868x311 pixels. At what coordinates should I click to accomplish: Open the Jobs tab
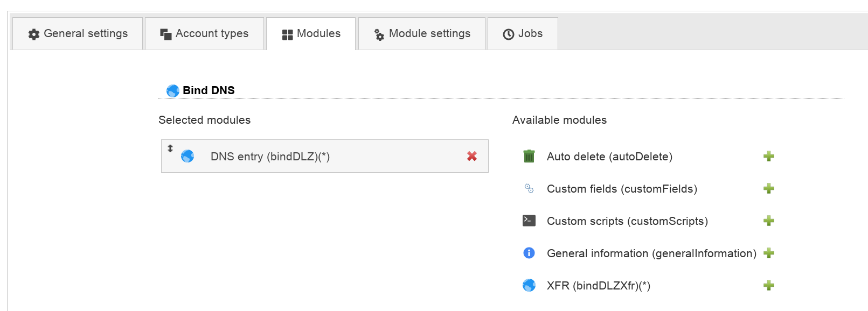click(523, 34)
